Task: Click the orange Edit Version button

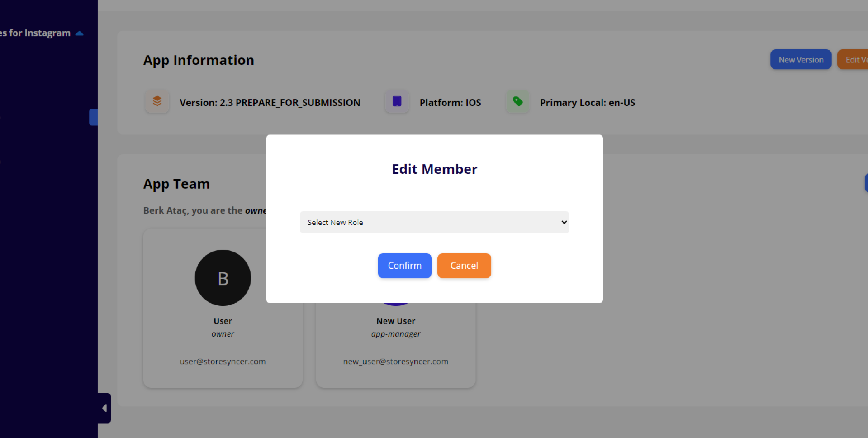Action: click(x=854, y=60)
